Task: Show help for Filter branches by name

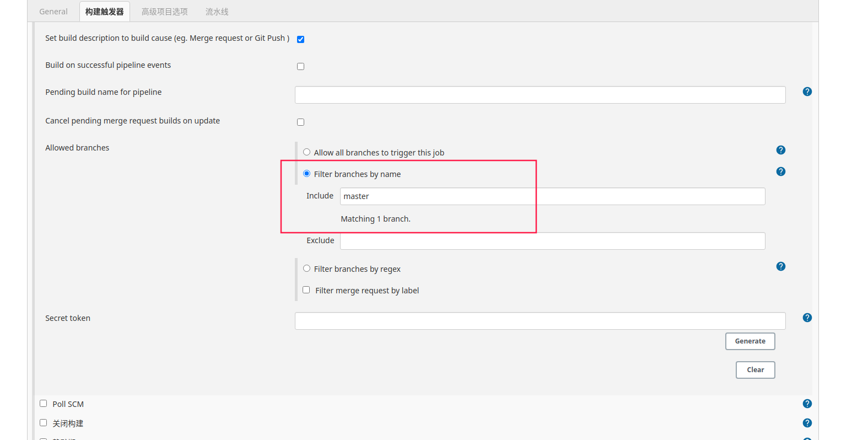Action: pos(780,171)
